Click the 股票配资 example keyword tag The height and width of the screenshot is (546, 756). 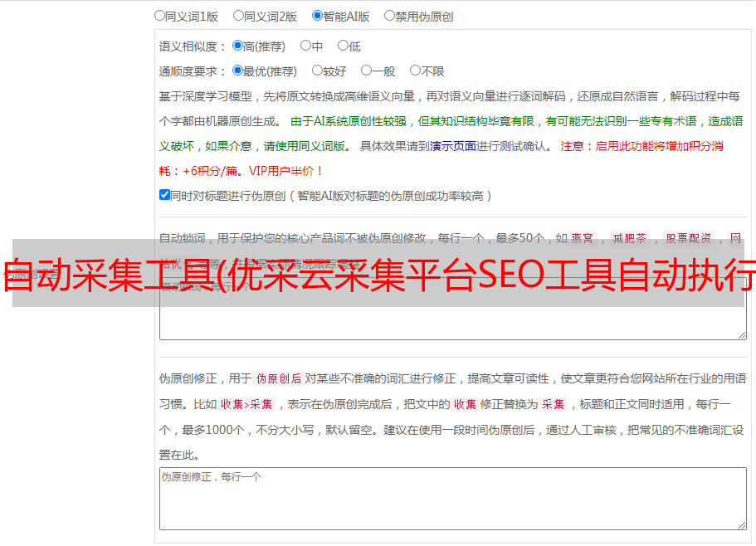pyautogui.click(x=689, y=238)
